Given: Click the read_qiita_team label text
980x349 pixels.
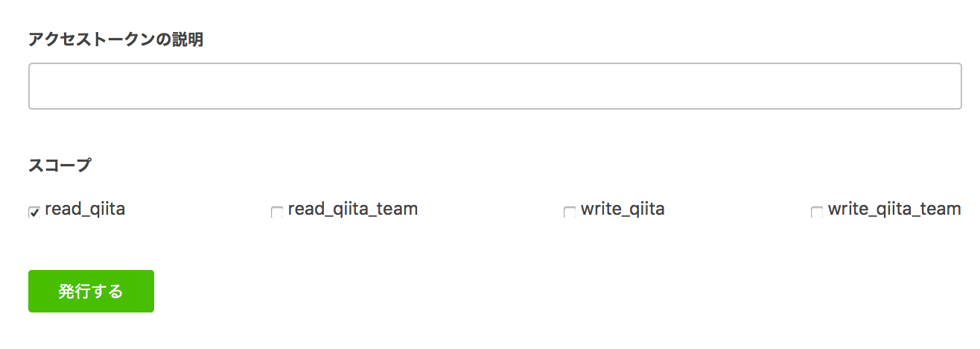Looking at the screenshot, I should tap(352, 210).
